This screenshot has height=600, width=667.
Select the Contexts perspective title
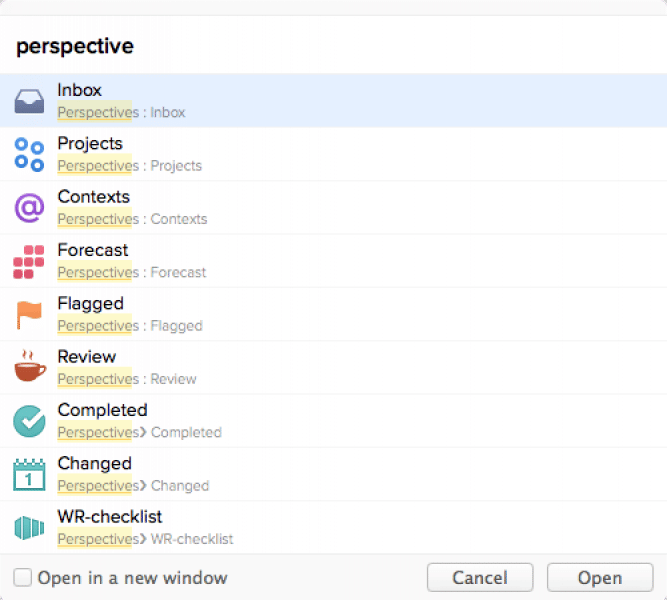click(94, 197)
